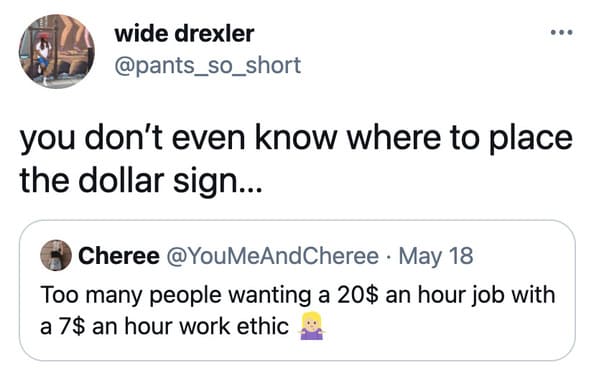This screenshot has height=373, width=599.
Task: Open the @YouMeAndCheree handle
Action: (272, 256)
